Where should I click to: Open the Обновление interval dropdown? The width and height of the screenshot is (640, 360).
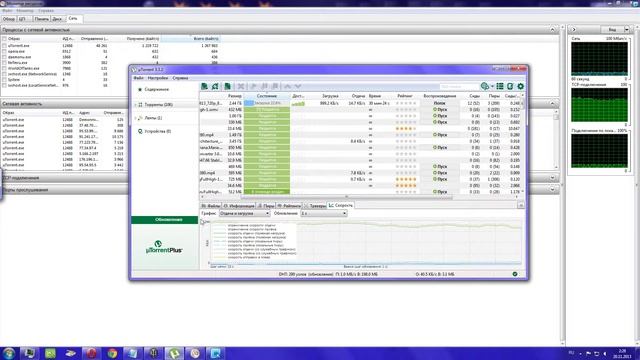click(x=324, y=213)
